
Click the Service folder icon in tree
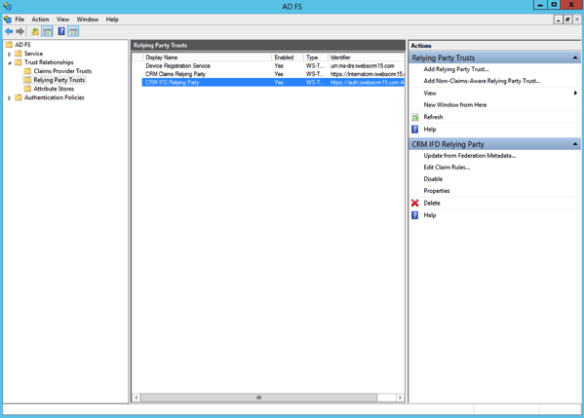pyautogui.click(x=18, y=54)
